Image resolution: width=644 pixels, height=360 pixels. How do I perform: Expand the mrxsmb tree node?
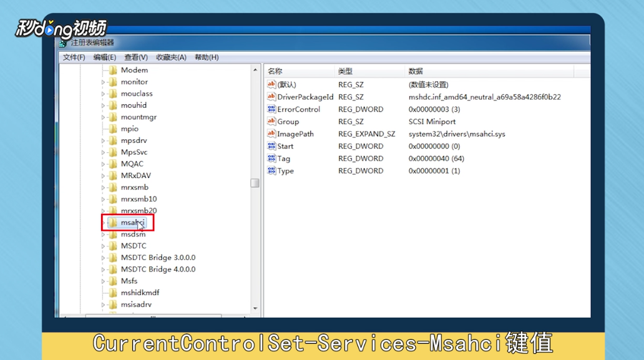coord(103,187)
